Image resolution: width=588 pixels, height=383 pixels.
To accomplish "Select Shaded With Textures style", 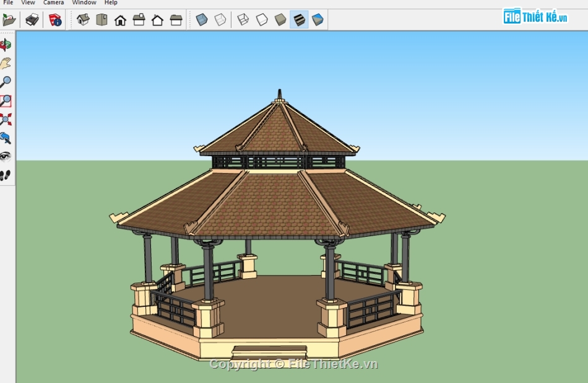I will coord(299,20).
